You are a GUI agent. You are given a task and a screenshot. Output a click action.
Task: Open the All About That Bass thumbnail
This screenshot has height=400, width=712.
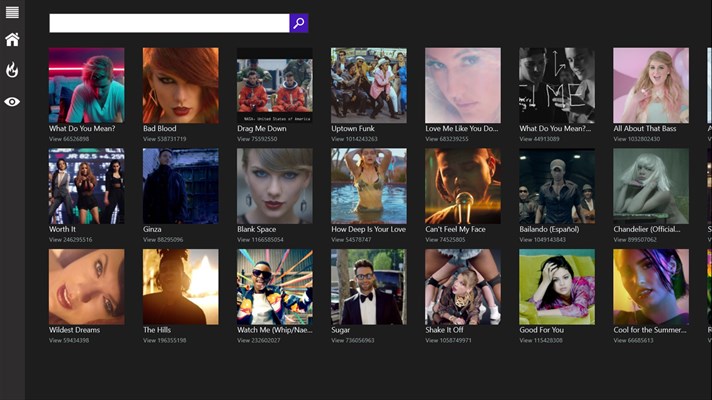click(651, 85)
